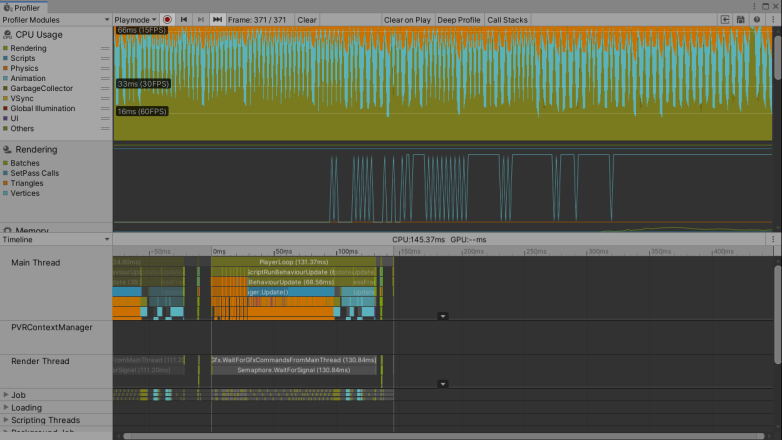Toggle GarbageCollector category visibility
Viewport: 782px width, 440px height.
pyautogui.click(x=5, y=88)
